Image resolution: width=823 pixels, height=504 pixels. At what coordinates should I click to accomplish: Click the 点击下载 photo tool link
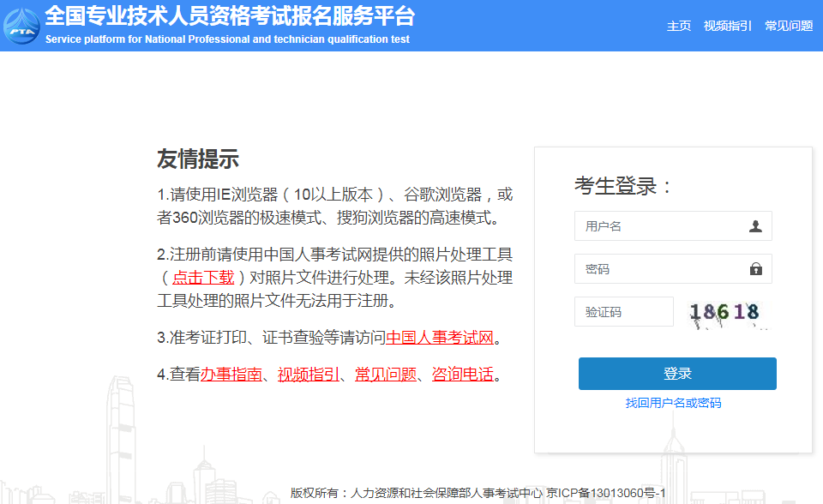(x=202, y=277)
